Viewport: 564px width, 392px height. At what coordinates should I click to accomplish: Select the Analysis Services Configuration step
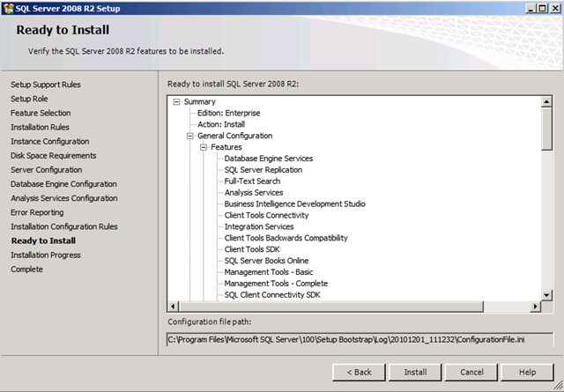point(64,198)
